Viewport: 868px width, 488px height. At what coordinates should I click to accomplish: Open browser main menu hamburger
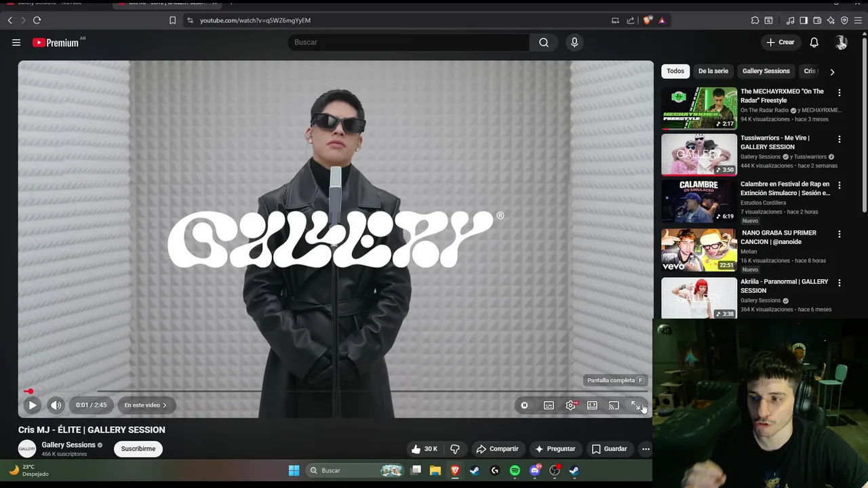(859, 20)
